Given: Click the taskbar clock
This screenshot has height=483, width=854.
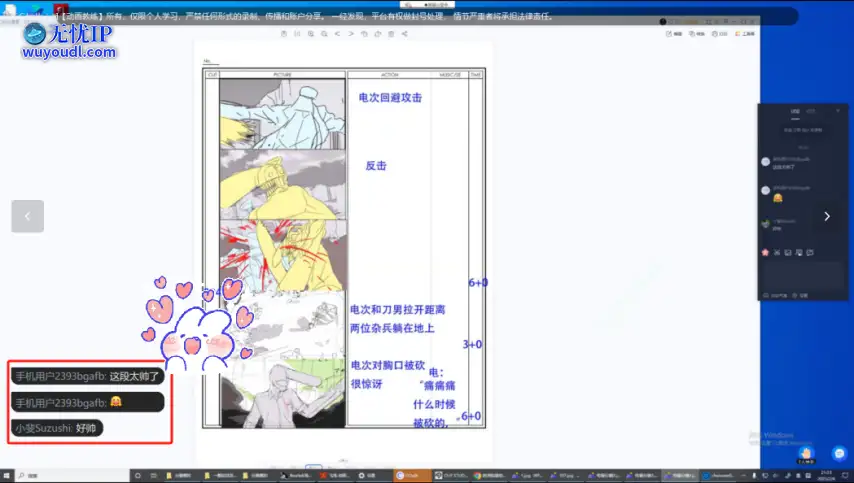Looking at the screenshot, I should pyautogui.click(x=826, y=475).
